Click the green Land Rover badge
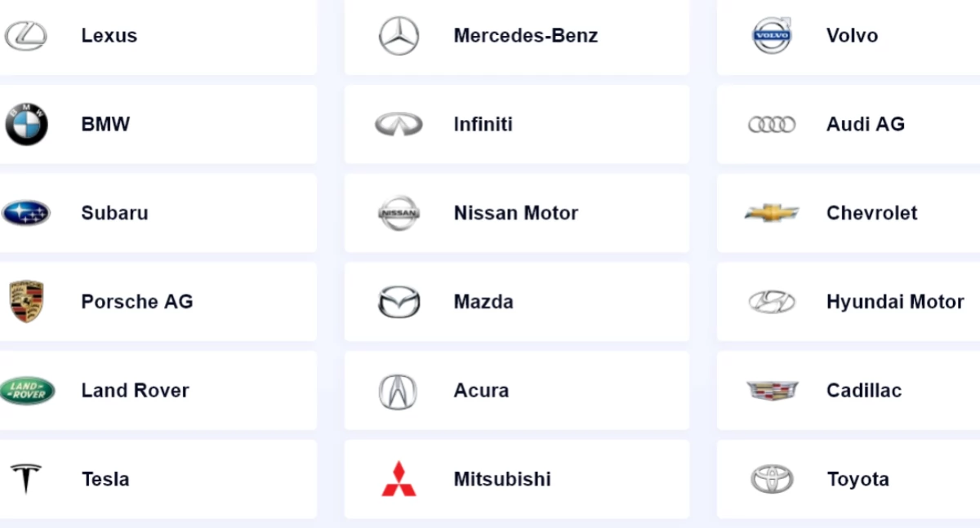The image size is (980, 528). click(x=27, y=391)
